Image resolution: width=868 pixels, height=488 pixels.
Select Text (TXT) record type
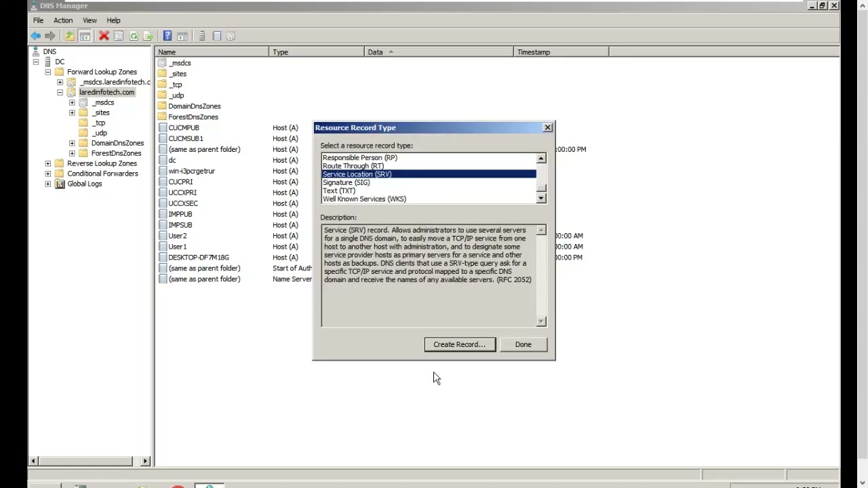click(x=429, y=190)
